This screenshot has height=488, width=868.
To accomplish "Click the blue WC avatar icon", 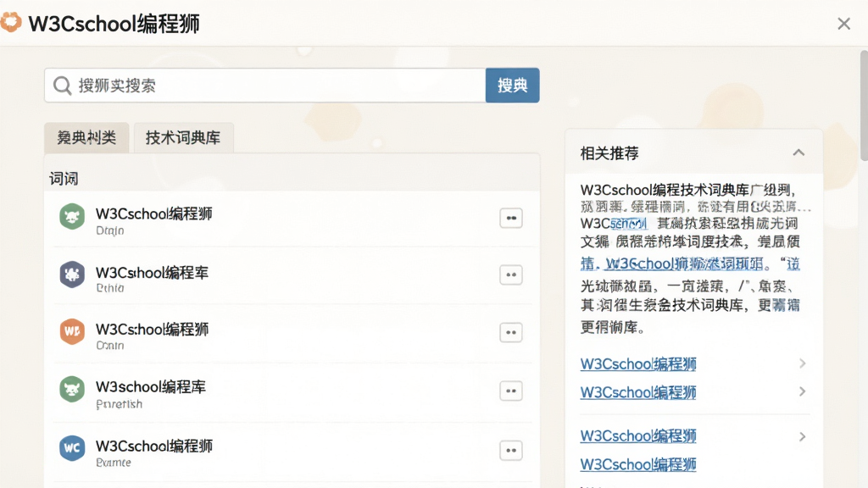I will 72,447.
